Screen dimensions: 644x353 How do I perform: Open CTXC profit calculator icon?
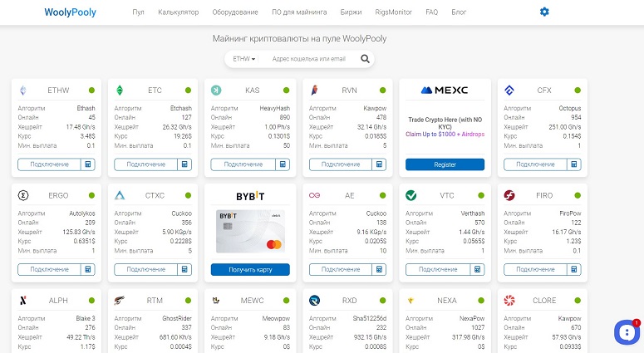[184, 269]
